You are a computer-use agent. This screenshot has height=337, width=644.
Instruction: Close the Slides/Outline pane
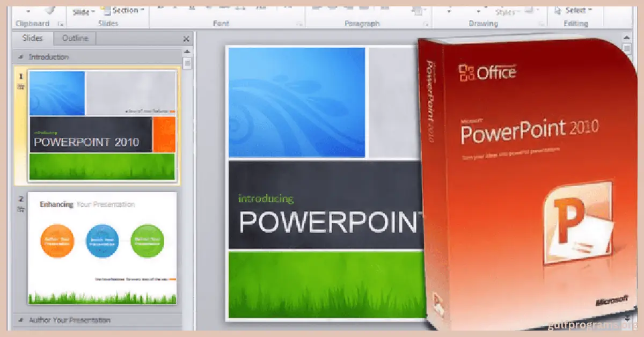[186, 39]
